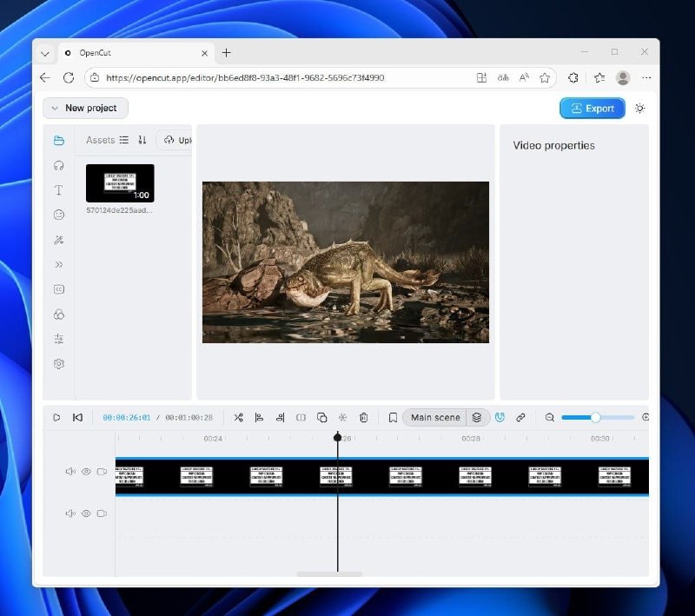Switch assets to list view

(124, 140)
